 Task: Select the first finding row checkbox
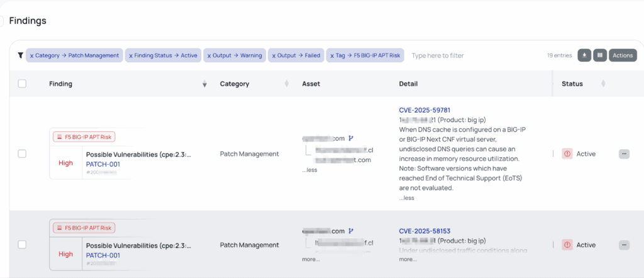pos(22,153)
